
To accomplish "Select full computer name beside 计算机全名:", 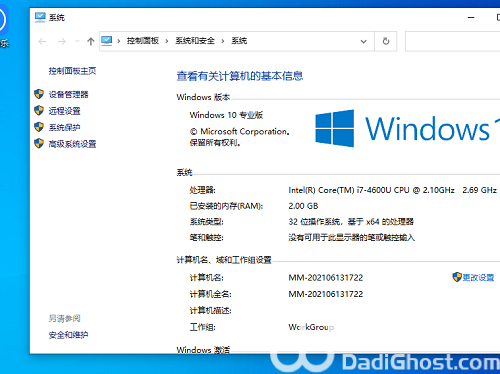I will point(326,294).
